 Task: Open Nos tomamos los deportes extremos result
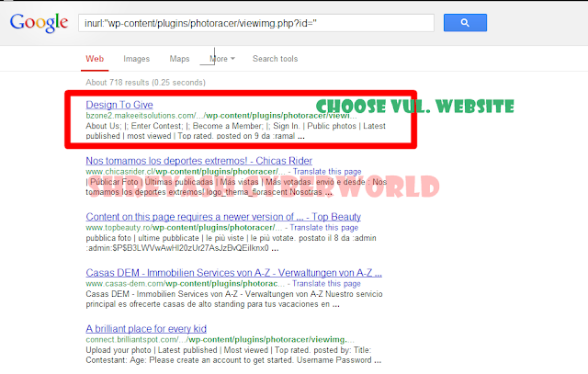click(x=198, y=161)
